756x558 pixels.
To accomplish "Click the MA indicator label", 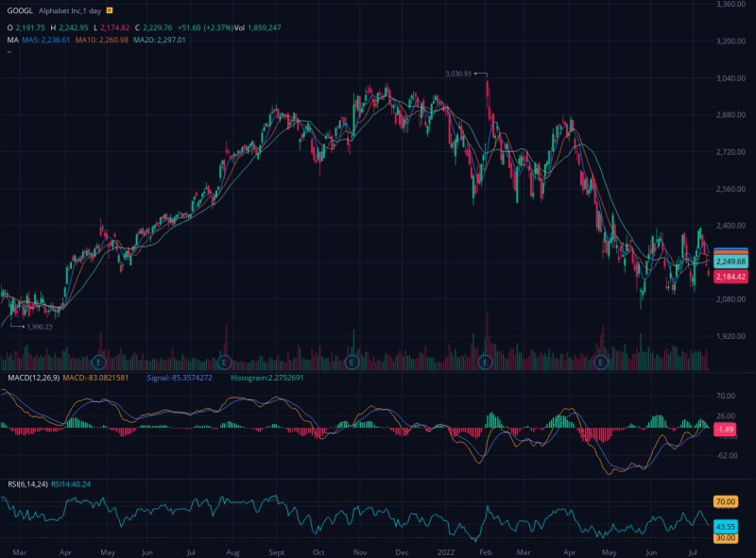I will [x=12, y=40].
